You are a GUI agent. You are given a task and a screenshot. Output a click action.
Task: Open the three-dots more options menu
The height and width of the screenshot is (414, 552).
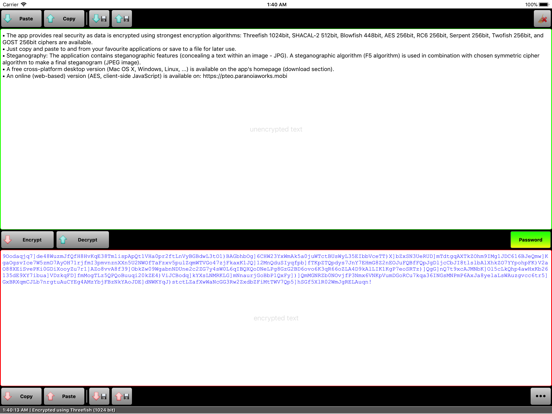coord(540,396)
